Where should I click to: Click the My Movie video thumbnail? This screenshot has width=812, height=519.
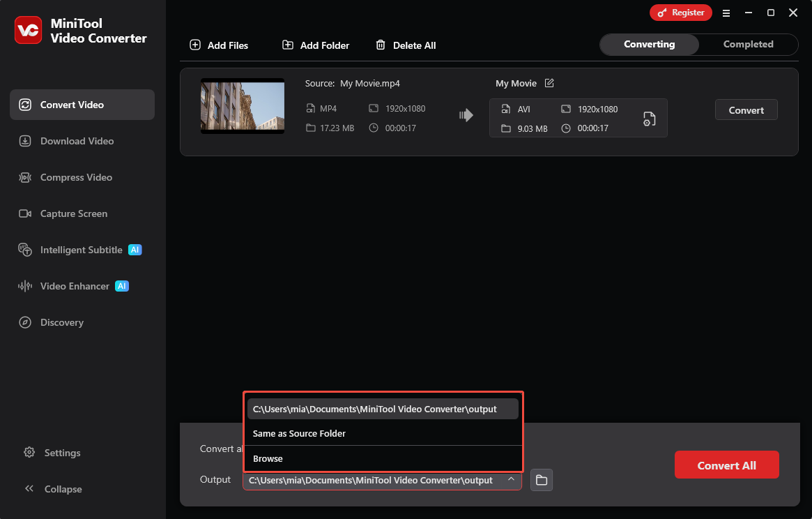(x=243, y=106)
